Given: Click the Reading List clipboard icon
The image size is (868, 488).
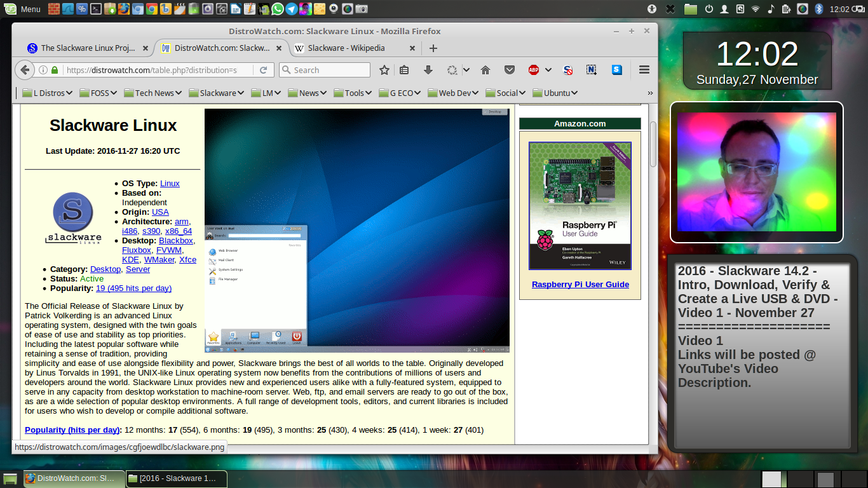Looking at the screenshot, I should point(404,70).
